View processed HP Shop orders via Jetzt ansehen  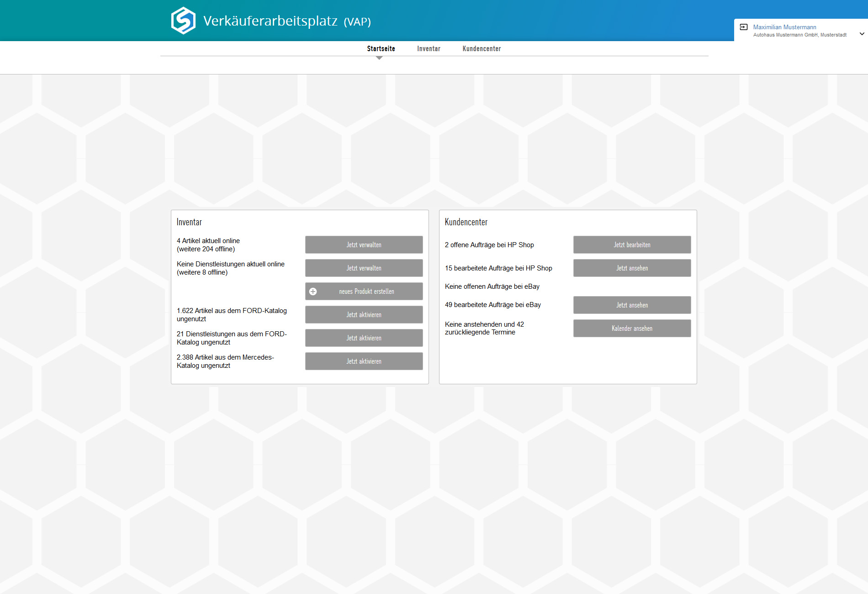(x=632, y=268)
